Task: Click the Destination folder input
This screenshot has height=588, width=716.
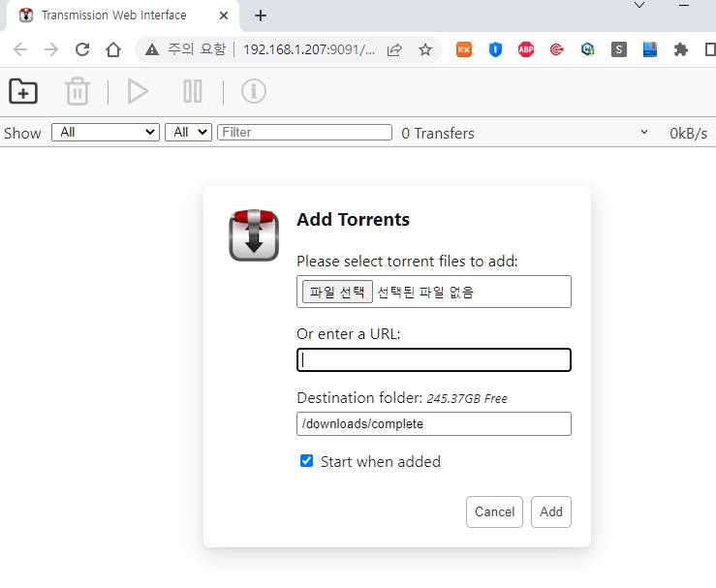Action: tap(434, 423)
